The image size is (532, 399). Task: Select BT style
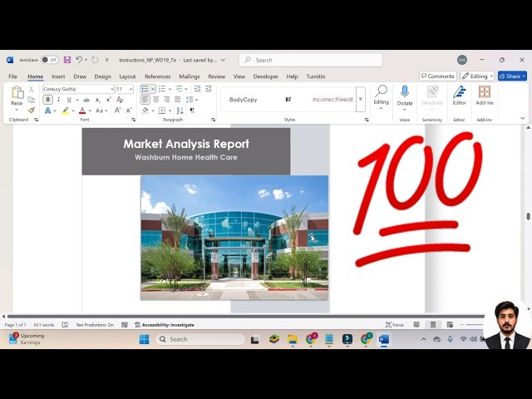(288, 100)
